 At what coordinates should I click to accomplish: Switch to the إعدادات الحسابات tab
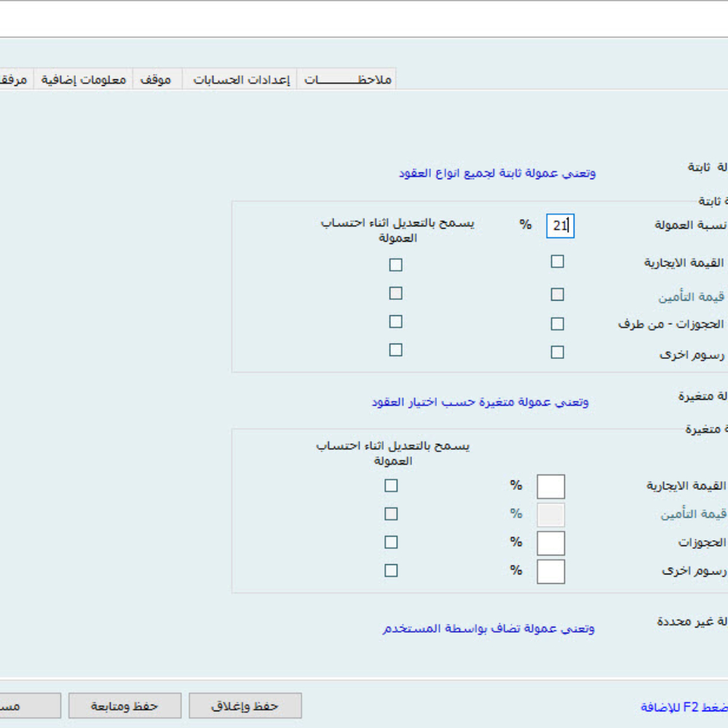pyautogui.click(x=240, y=79)
